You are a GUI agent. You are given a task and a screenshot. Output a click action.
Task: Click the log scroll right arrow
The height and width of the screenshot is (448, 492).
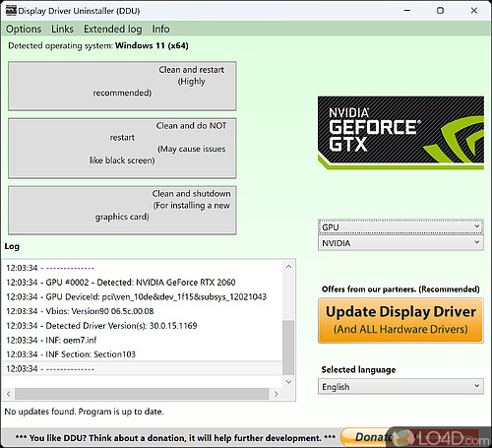[276, 394]
